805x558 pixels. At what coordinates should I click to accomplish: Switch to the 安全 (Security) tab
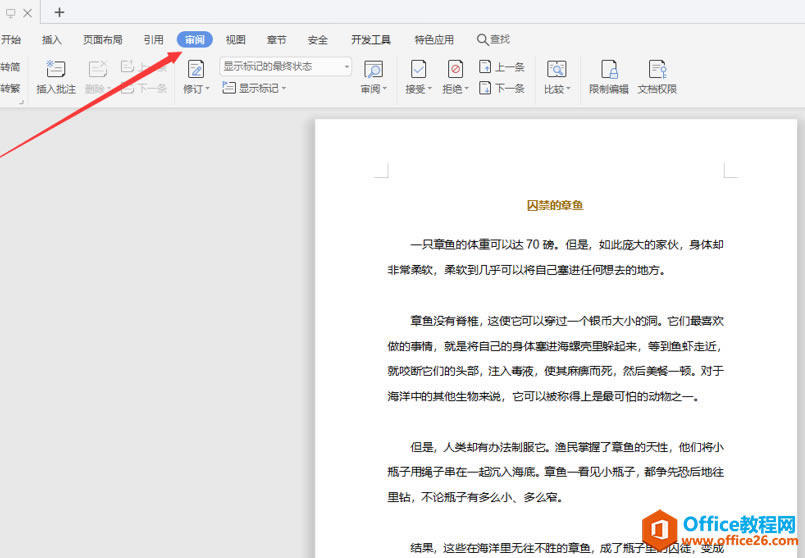point(318,40)
